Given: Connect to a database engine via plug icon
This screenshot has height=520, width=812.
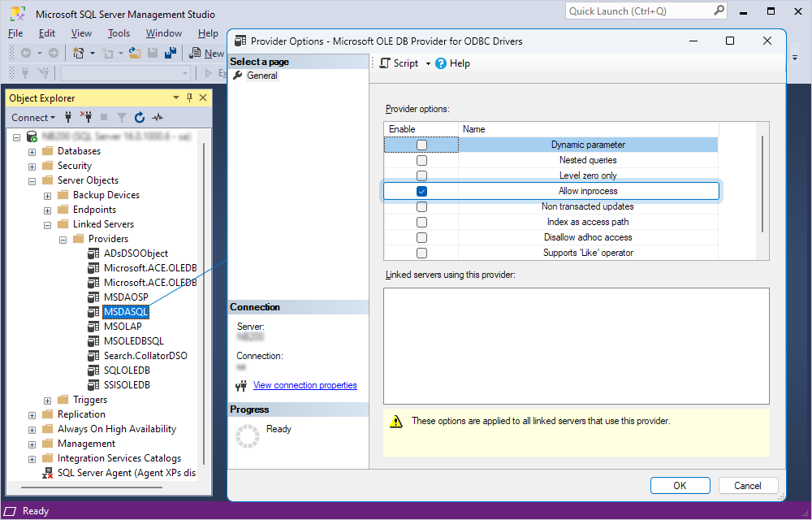Looking at the screenshot, I should click(x=67, y=117).
